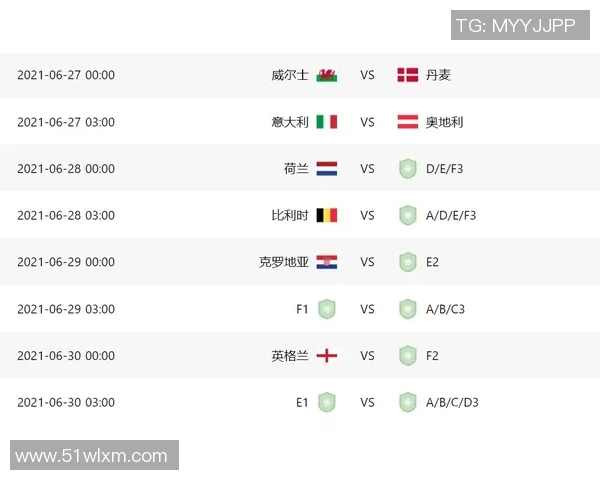This screenshot has height=480, width=600.
Task: Click the shield icon beside E2
Action: 407,262
